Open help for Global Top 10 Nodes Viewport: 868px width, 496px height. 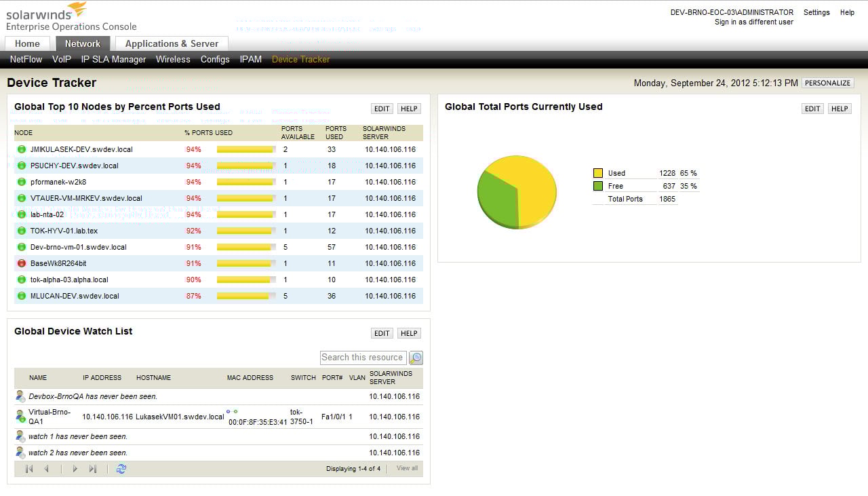(x=409, y=109)
